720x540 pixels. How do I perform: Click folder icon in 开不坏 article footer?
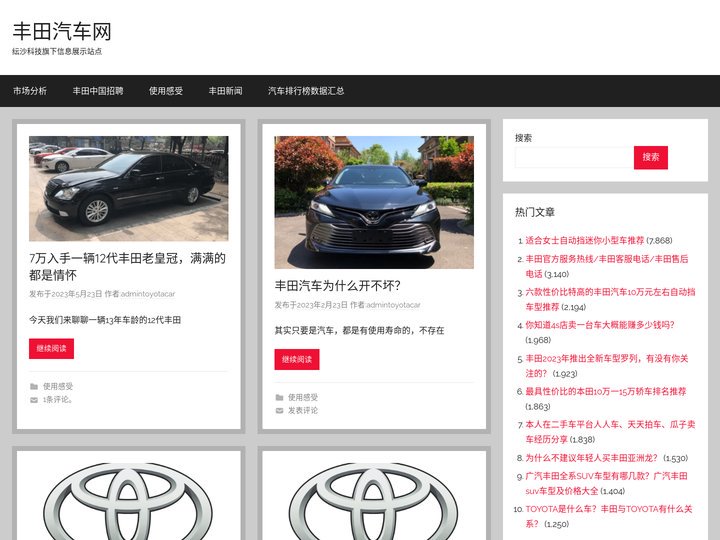[279, 398]
